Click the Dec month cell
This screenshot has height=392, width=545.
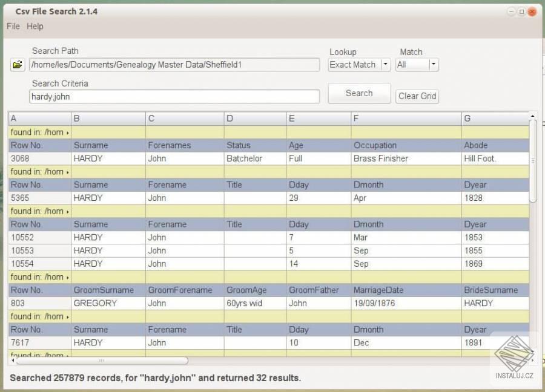coord(407,343)
